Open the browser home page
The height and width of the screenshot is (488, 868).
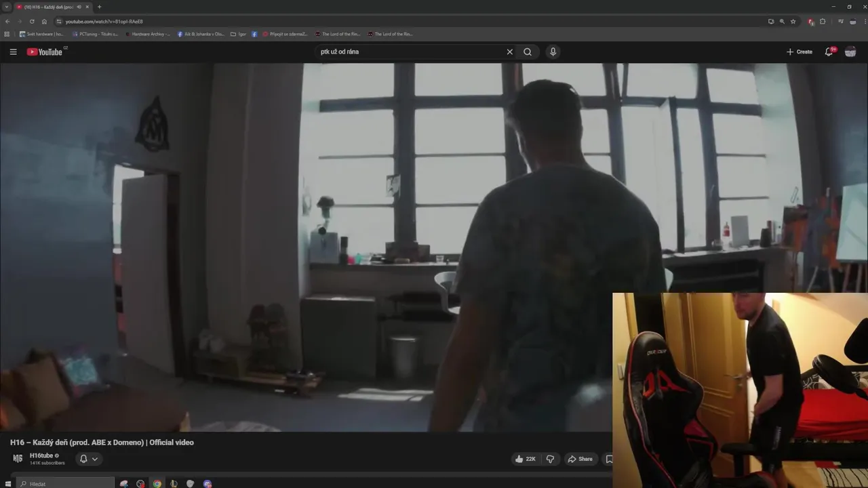(44, 21)
